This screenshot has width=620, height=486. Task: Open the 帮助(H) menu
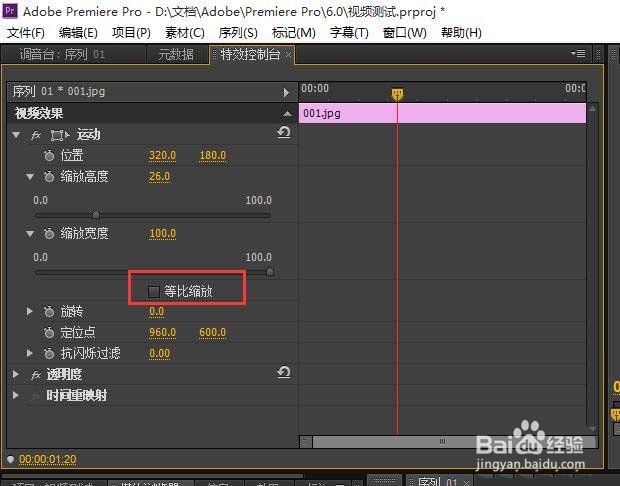pos(461,32)
